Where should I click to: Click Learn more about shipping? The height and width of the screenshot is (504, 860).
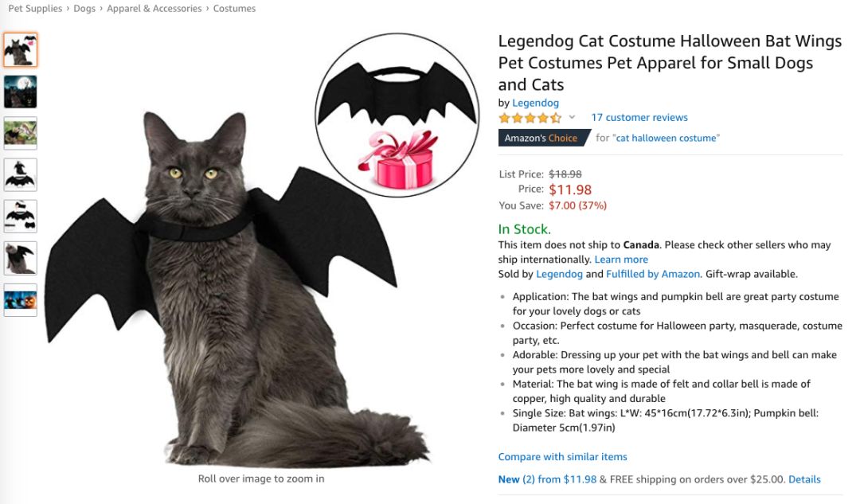click(x=621, y=260)
